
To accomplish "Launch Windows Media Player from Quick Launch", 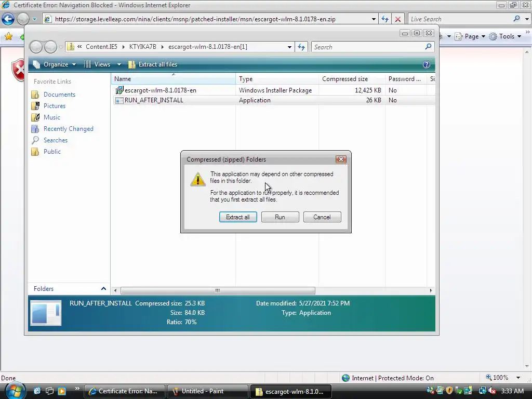I will [62, 391].
